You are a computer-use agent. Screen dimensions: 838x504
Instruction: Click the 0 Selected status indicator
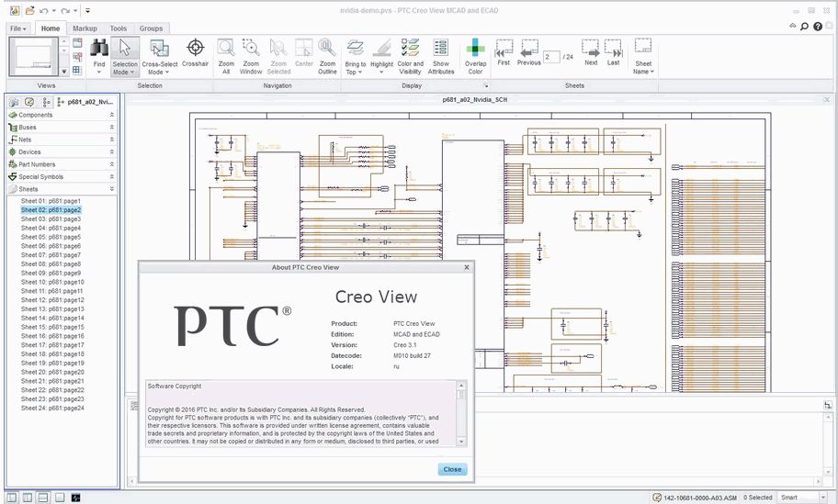point(757,498)
